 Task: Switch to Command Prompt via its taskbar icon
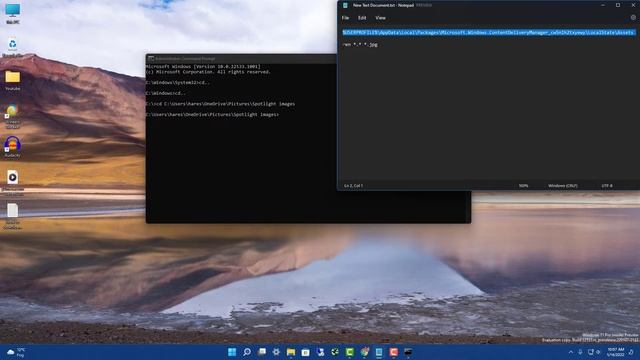(408, 352)
